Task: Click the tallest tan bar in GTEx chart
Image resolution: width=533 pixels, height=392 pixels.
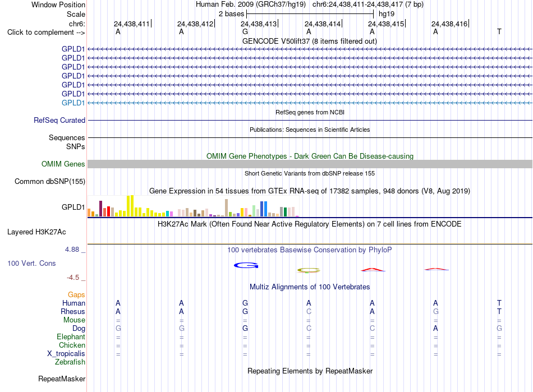Action: pyautogui.click(x=227, y=208)
